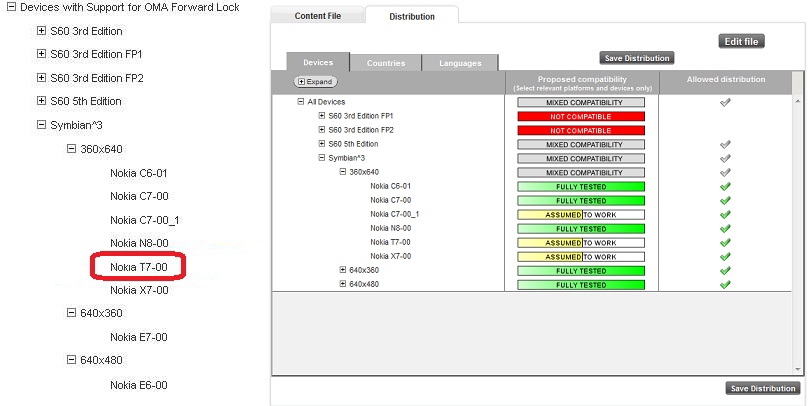Image resolution: width=811 pixels, height=406 pixels.
Task: Open the Languages sub-tab
Action: point(460,63)
